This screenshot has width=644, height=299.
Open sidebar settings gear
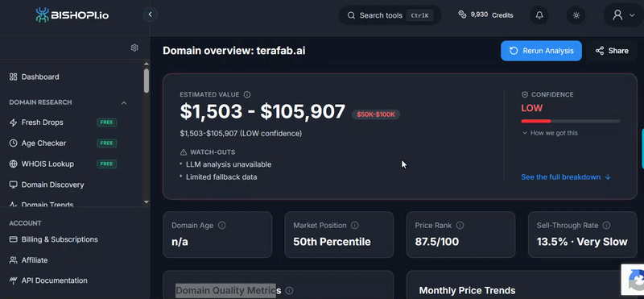click(x=134, y=48)
